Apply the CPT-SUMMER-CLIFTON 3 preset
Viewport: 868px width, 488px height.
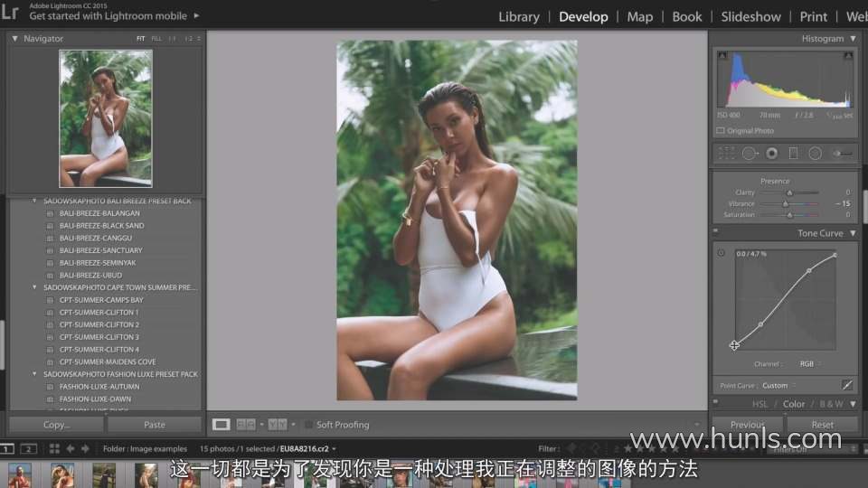tap(99, 337)
